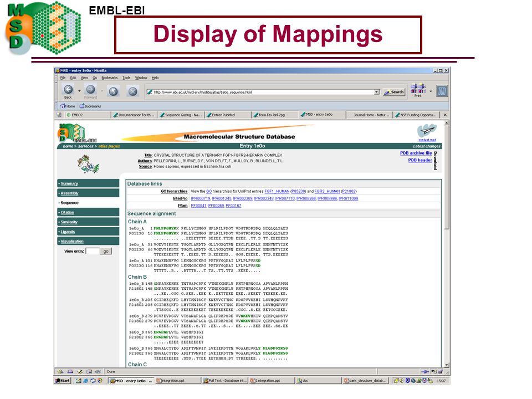Screen dimensions: 532x399
Task: Open the Ligands sidebar link
Action: click(x=68, y=232)
